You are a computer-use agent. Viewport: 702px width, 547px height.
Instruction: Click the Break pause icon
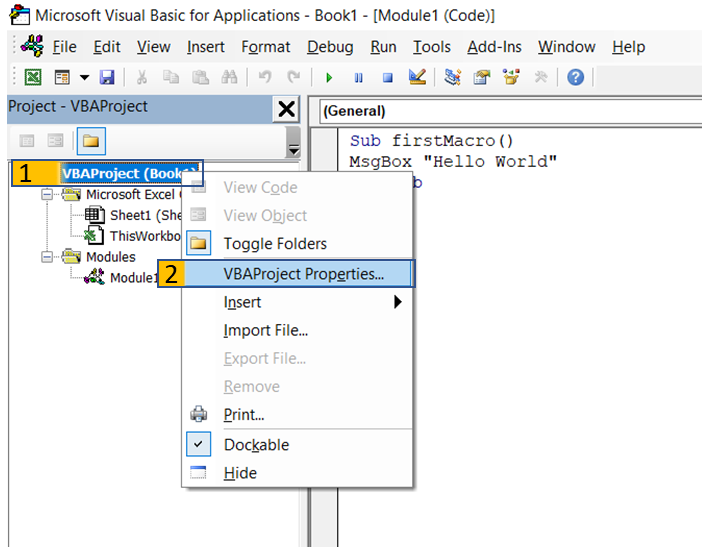point(359,77)
